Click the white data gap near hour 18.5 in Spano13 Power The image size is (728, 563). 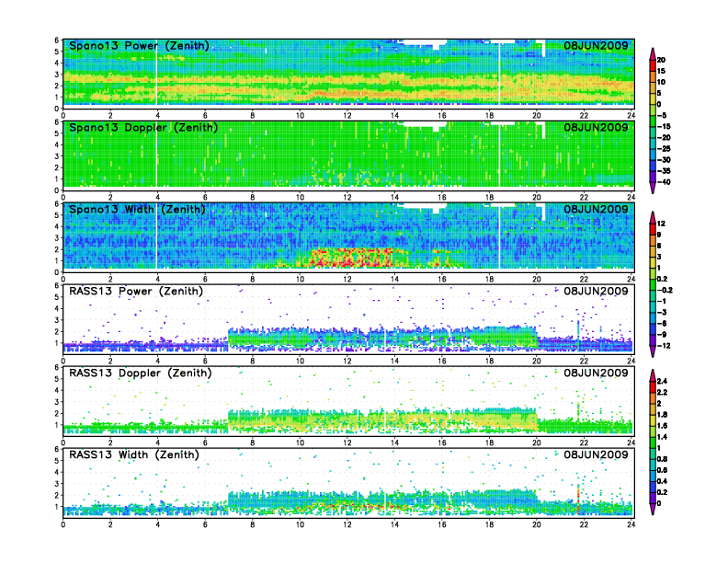click(x=499, y=75)
